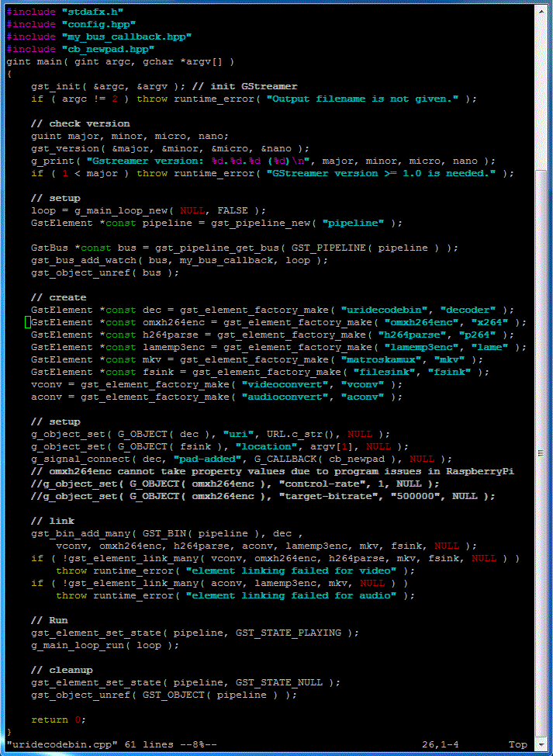Click the '// check version' comment
This screenshot has height=756, width=553.
click(x=81, y=124)
